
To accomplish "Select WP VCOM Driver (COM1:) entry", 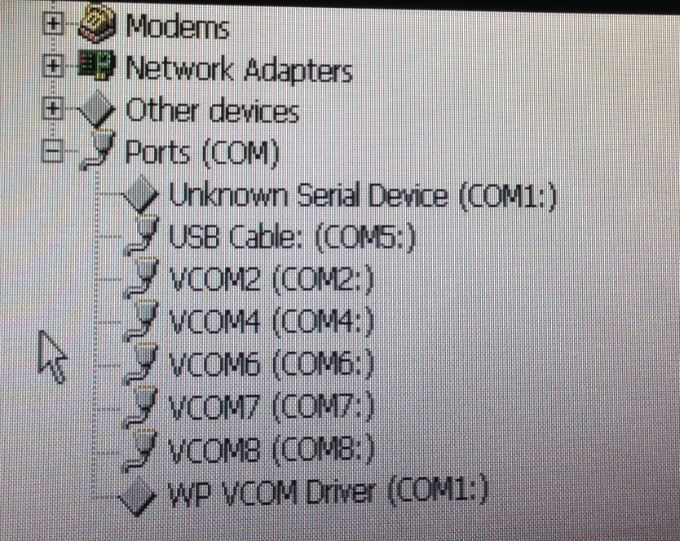I will [328, 493].
